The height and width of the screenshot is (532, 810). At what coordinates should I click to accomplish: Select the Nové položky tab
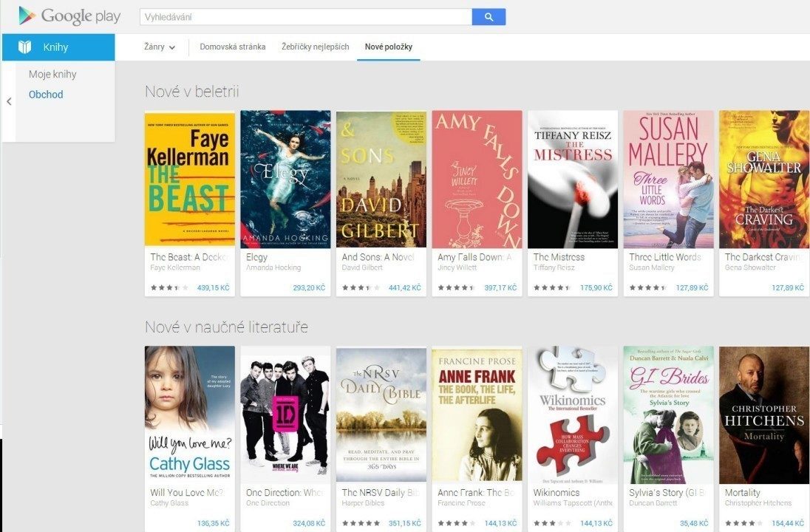[389, 47]
